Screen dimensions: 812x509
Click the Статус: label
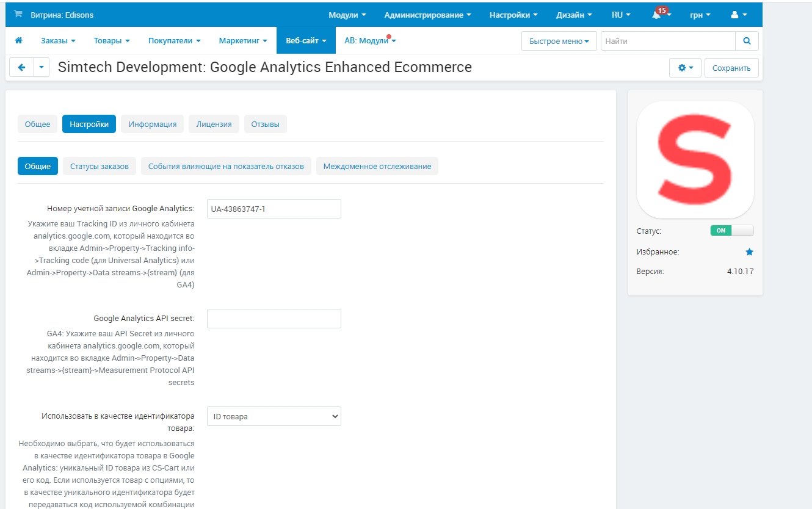pyautogui.click(x=648, y=231)
